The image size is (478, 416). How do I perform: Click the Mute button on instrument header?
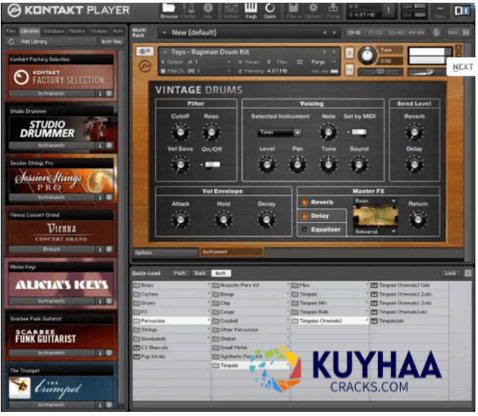click(x=349, y=70)
